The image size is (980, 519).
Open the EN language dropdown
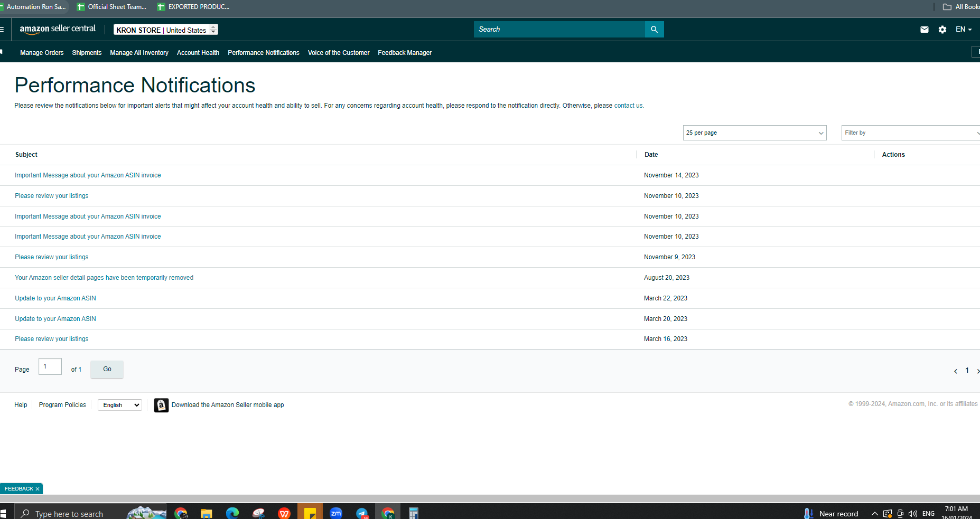pyautogui.click(x=964, y=30)
